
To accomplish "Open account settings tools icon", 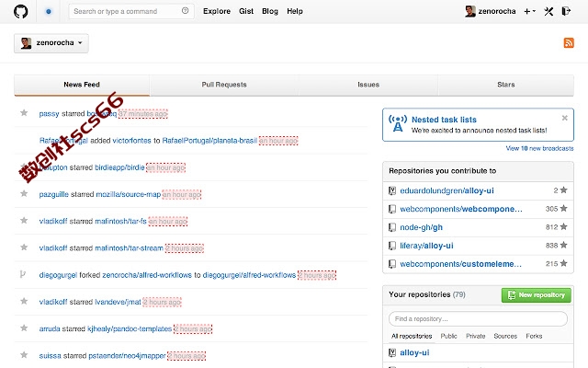I will click(548, 11).
